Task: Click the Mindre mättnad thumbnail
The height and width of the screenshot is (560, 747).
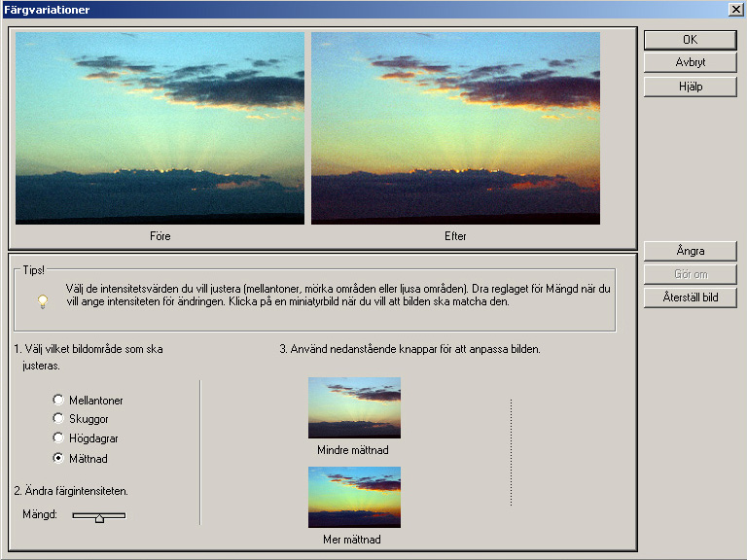Action: click(354, 408)
